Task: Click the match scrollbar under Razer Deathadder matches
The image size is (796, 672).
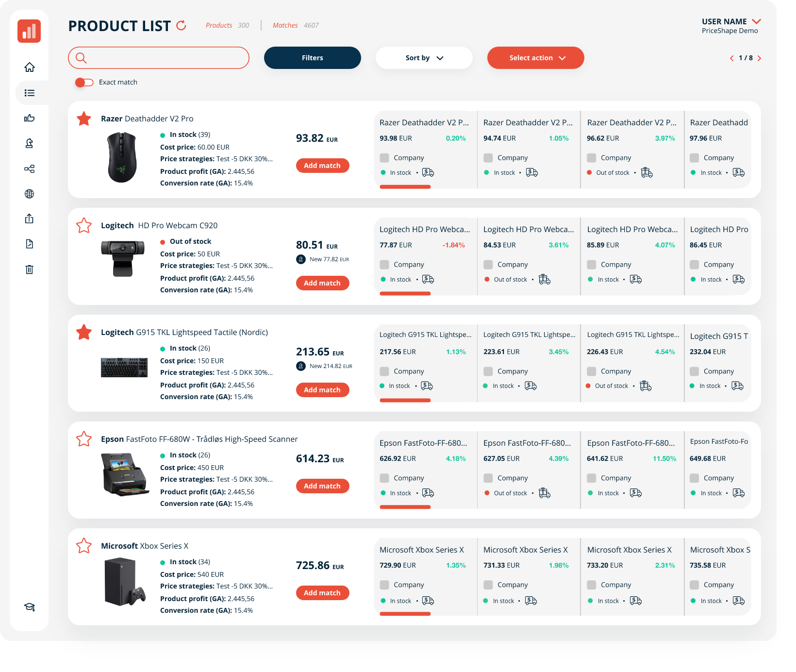Action: (405, 187)
